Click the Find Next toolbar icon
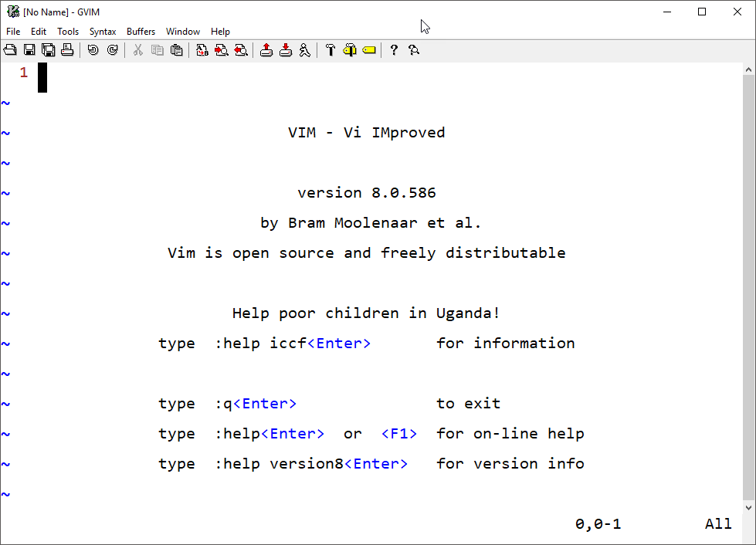The width and height of the screenshot is (756, 545). (222, 50)
